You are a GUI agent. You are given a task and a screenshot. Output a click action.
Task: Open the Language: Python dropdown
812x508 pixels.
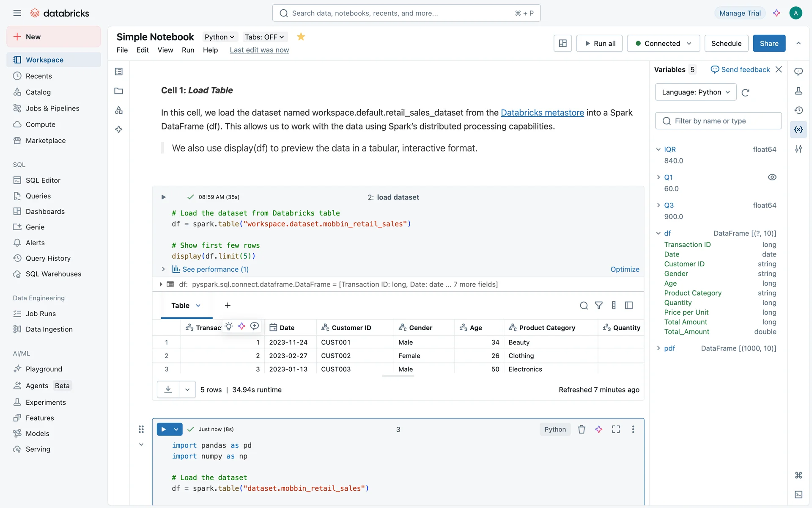695,92
